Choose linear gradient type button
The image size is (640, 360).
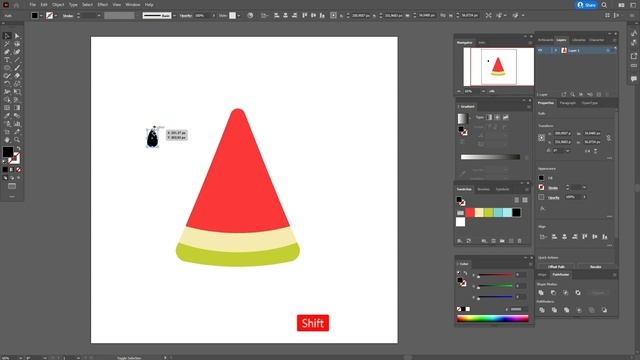pyautogui.click(x=489, y=117)
